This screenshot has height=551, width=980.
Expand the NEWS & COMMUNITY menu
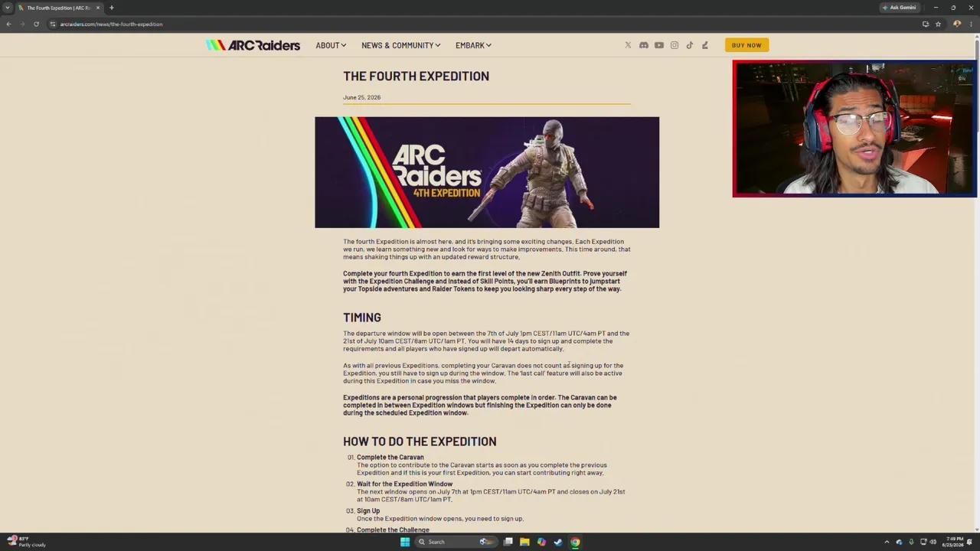tap(400, 45)
